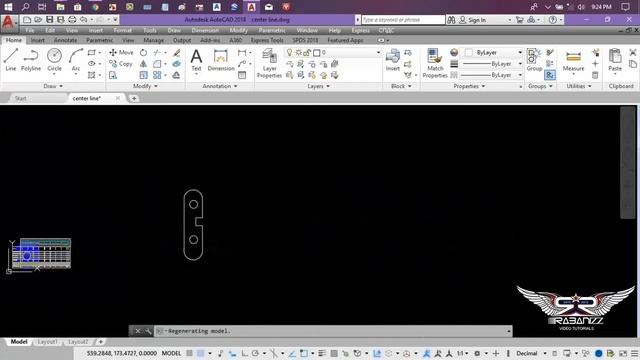Open the Format menu
640x360 pixels.
click(122, 30)
